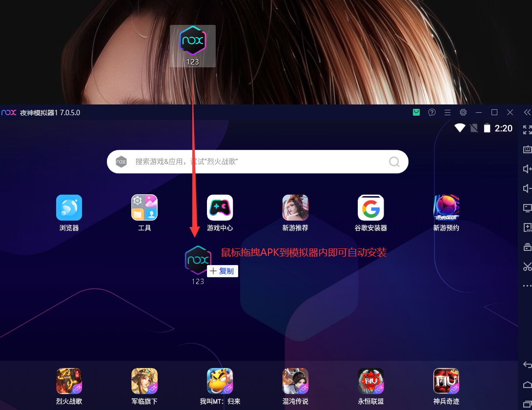Decrease volume using sidebar speaker minus

(527, 188)
